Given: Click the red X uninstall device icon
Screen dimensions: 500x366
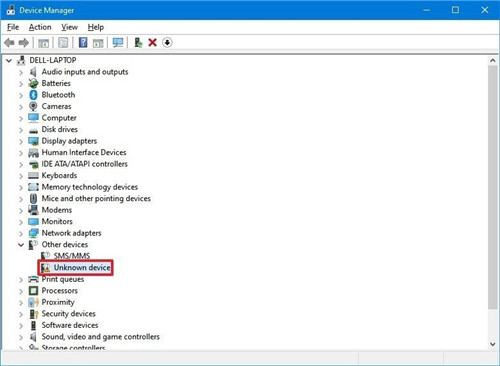Looking at the screenshot, I should 152,43.
